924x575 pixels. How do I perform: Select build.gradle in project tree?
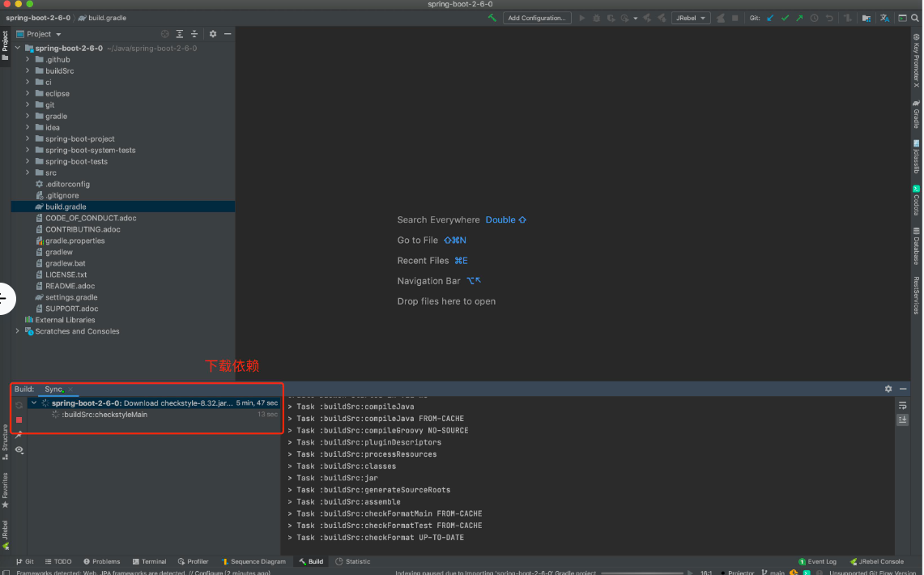pos(123,207)
